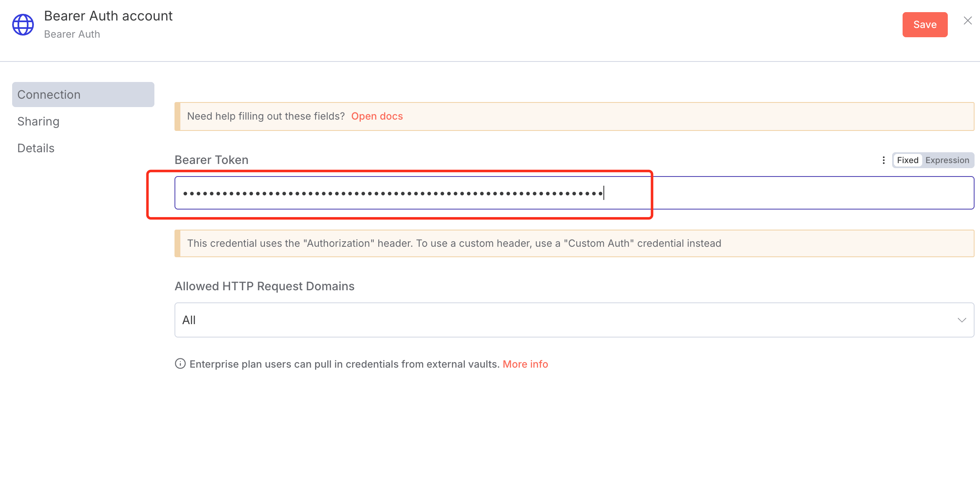Image resolution: width=980 pixels, height=486 pixels.
Task: Select the Connection tab
Action: (x=49, y=94)
